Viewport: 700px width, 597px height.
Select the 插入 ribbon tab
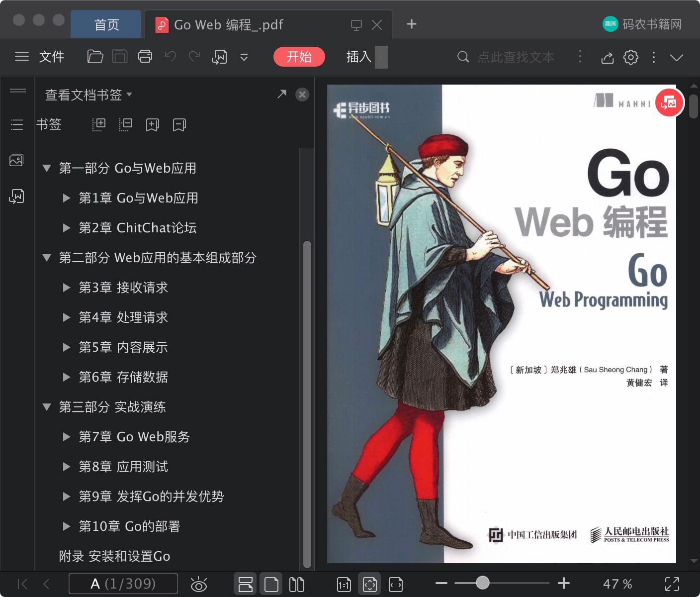359,57
